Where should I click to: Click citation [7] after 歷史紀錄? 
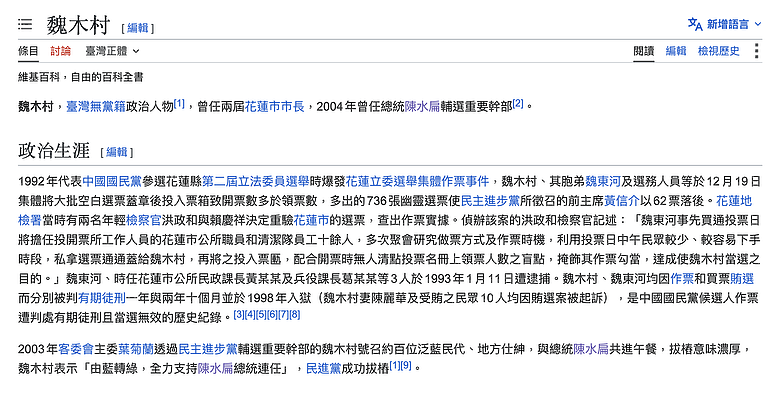pyautogui.click(x=284, y=315)
